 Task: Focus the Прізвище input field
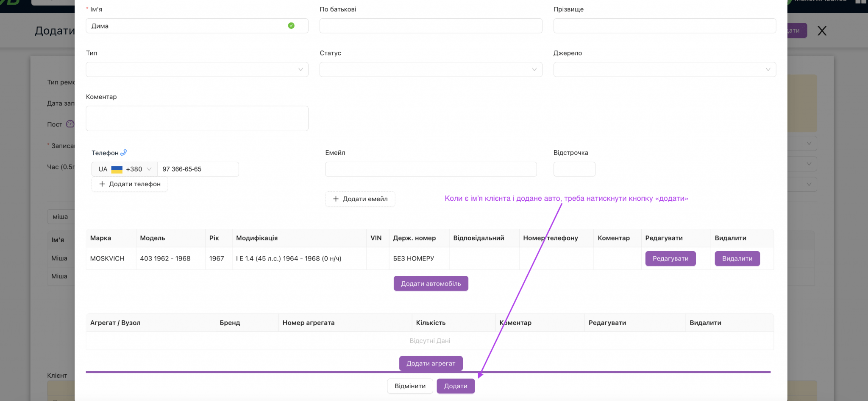click(x=665, y=26)
